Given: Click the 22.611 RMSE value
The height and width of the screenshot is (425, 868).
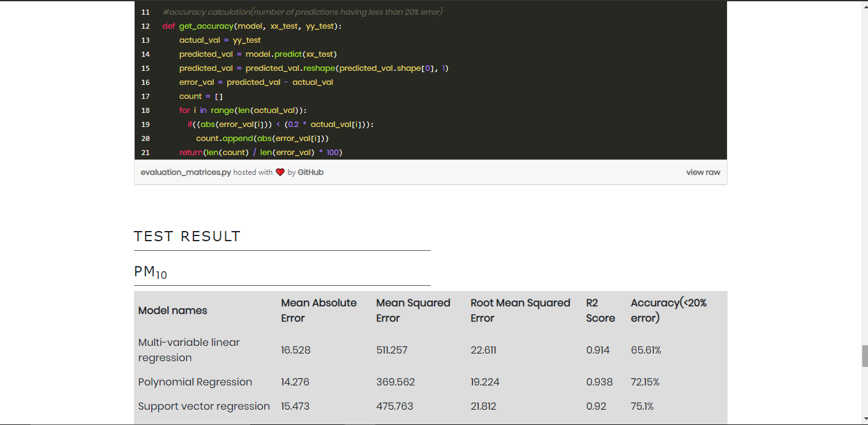Looking at the screenshot, I should click(x=483, y=350).
